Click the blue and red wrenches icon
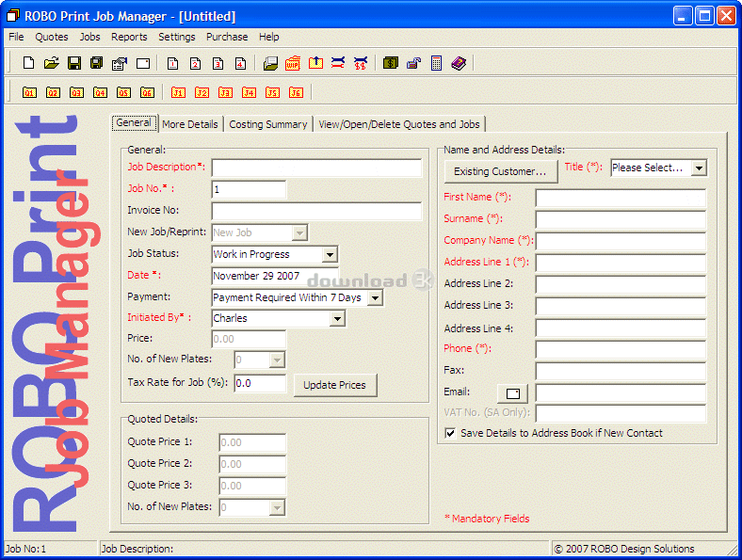742x560 pixels. click(x=338, y=63)
